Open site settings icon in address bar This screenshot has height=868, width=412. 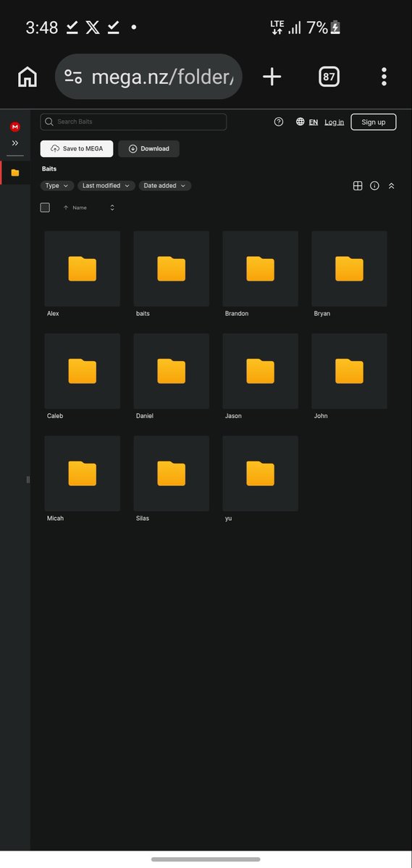pyautogui.click(x=73, y=77)
